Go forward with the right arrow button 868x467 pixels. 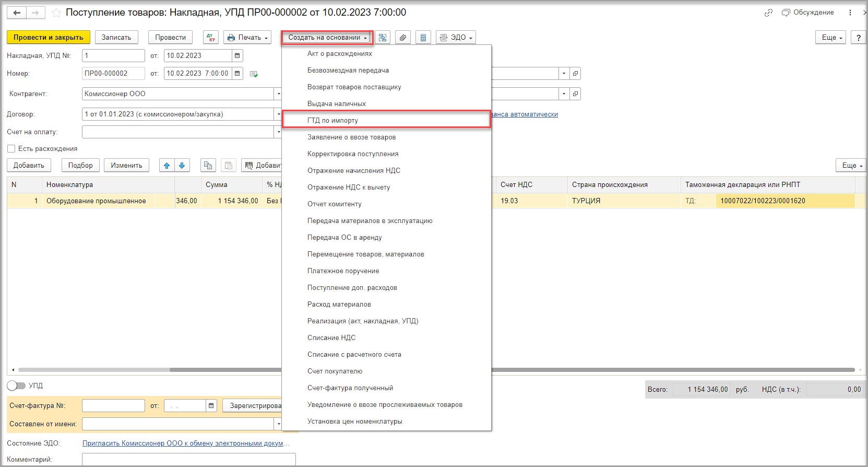coord(35,13)
